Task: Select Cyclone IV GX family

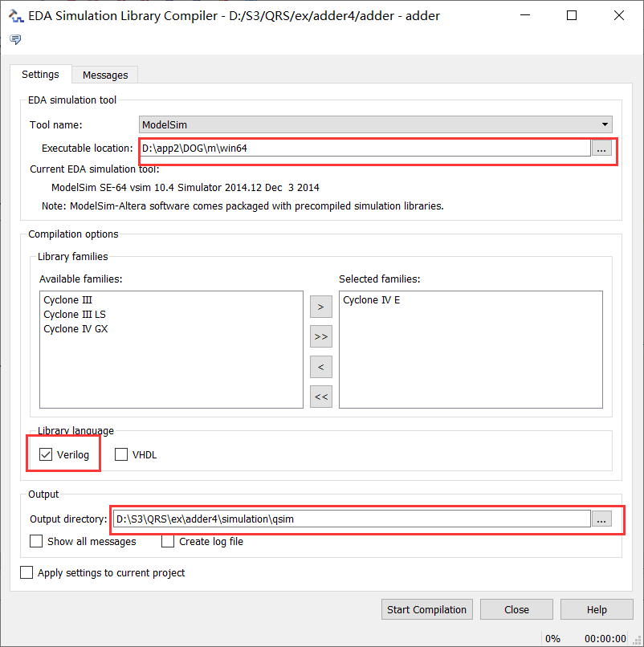Action: point(75,329)
